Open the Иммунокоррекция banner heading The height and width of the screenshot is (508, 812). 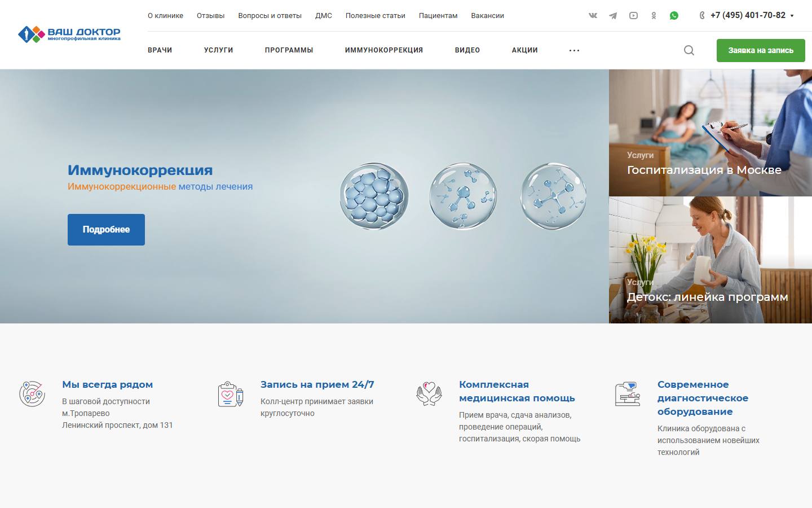tap(140, 170)
